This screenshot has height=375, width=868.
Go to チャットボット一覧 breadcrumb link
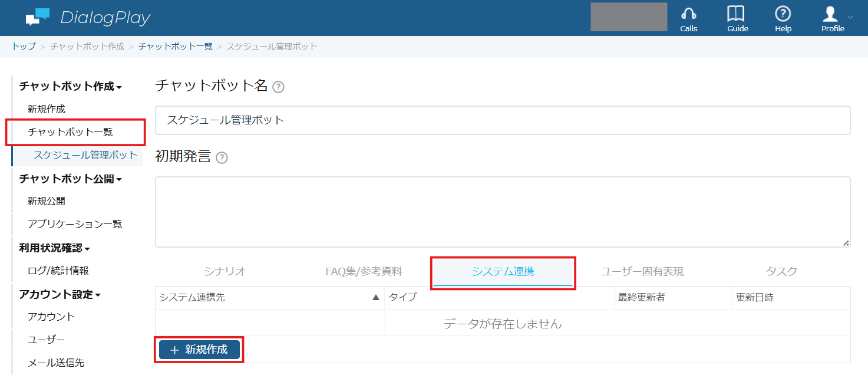pos(176,46)
